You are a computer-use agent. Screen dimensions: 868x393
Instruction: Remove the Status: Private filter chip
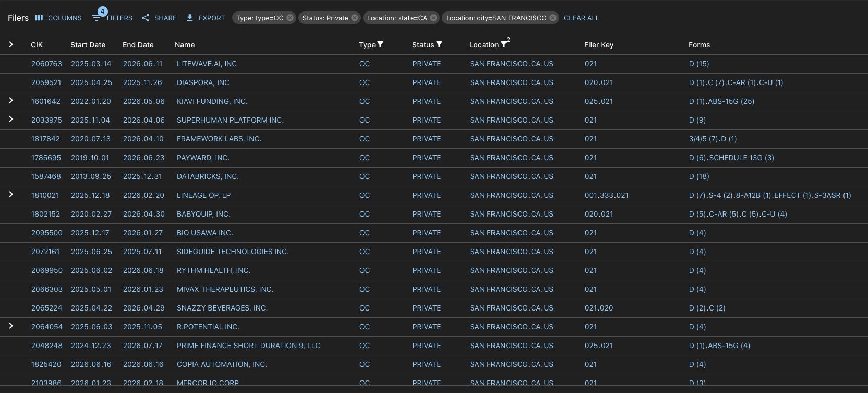coord(355,18)
